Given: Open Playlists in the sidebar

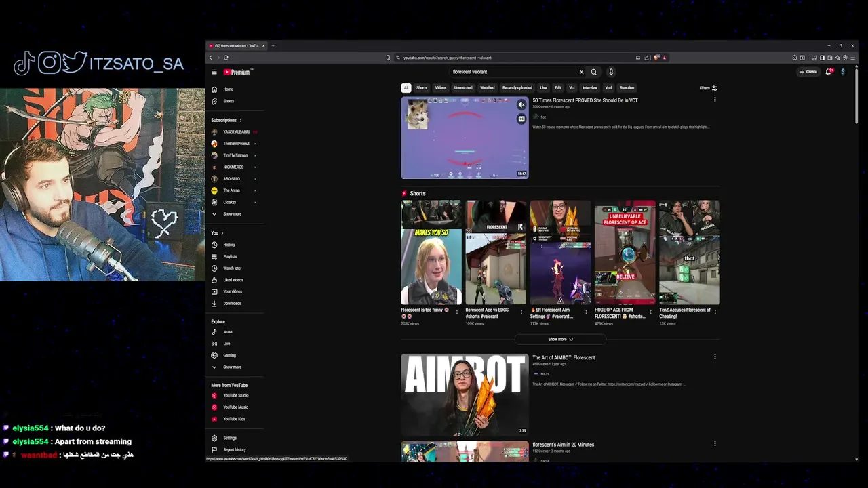Looking at the screenshot, I should [x=230, y=256].
